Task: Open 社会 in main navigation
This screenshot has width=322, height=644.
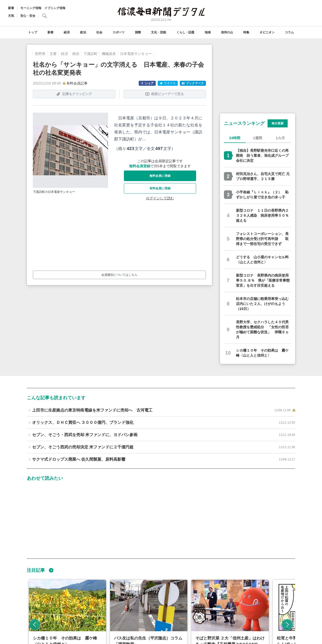Action: (99, 32)
